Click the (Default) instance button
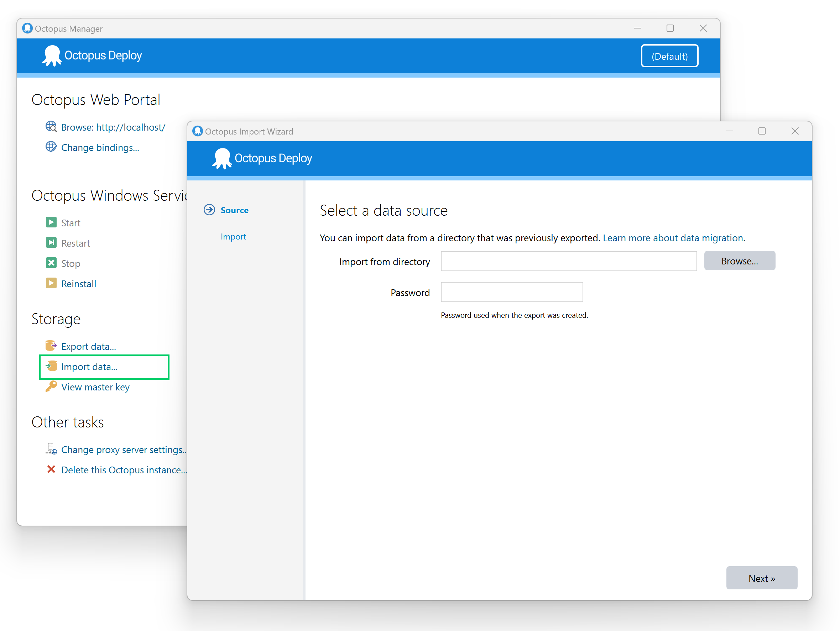Image resolution: width=840 pixels, height=631 pixels. tap(669, 56)
